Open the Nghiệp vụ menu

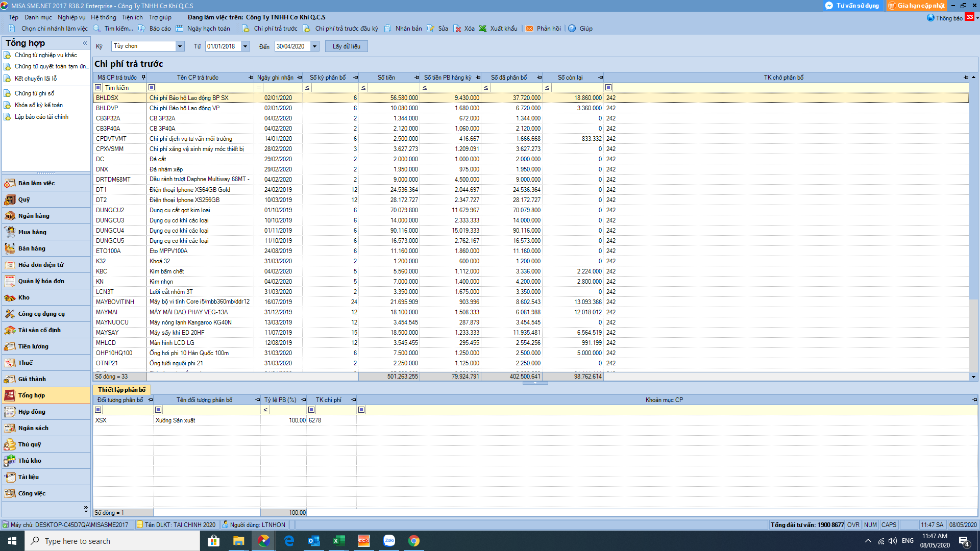71,17
